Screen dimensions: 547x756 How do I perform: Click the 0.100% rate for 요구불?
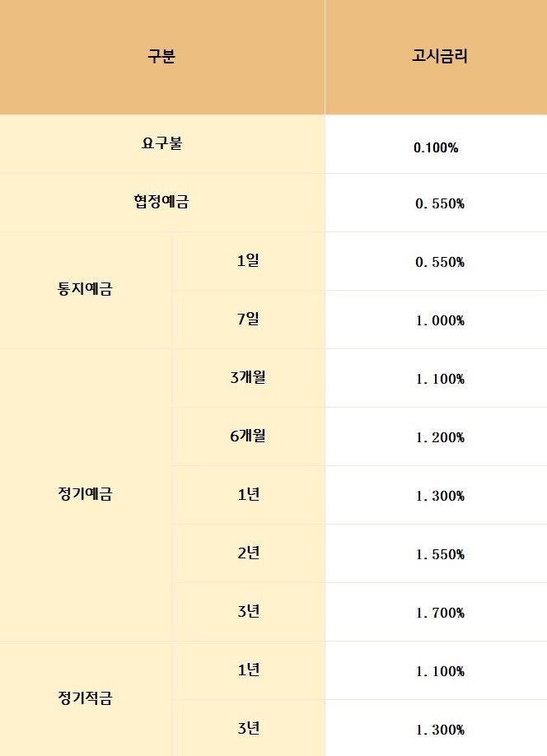(436, 148)
